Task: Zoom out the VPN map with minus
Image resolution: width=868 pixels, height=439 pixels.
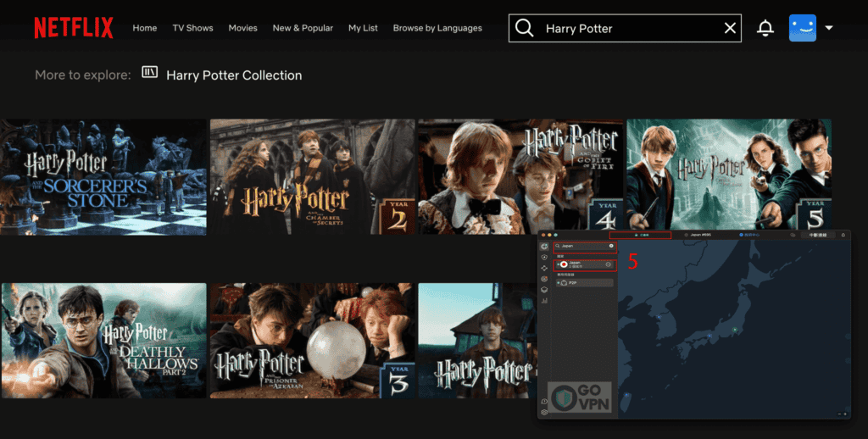Action: point(839,414)
